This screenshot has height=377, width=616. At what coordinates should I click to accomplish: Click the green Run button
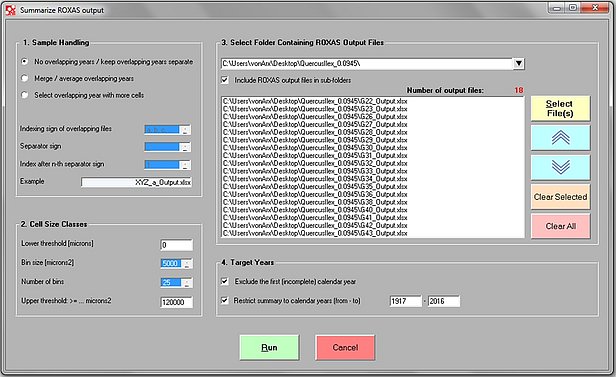(269, 348)
